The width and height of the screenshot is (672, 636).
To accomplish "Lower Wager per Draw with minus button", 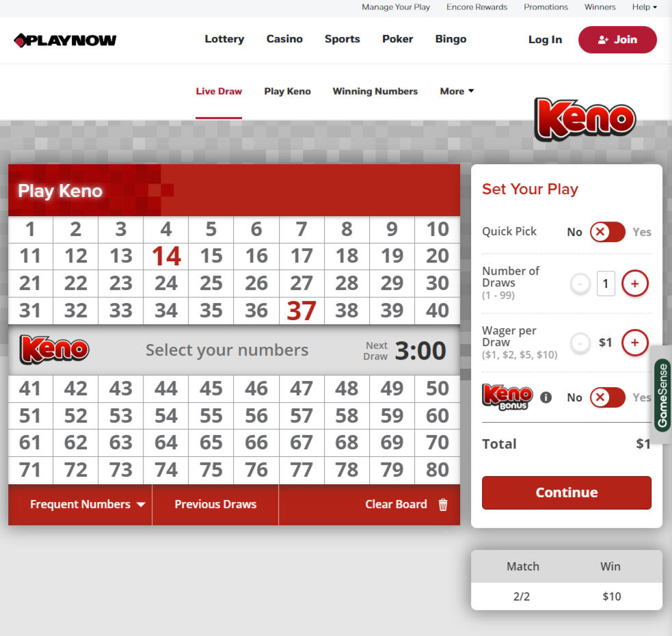I will point(580,343).
